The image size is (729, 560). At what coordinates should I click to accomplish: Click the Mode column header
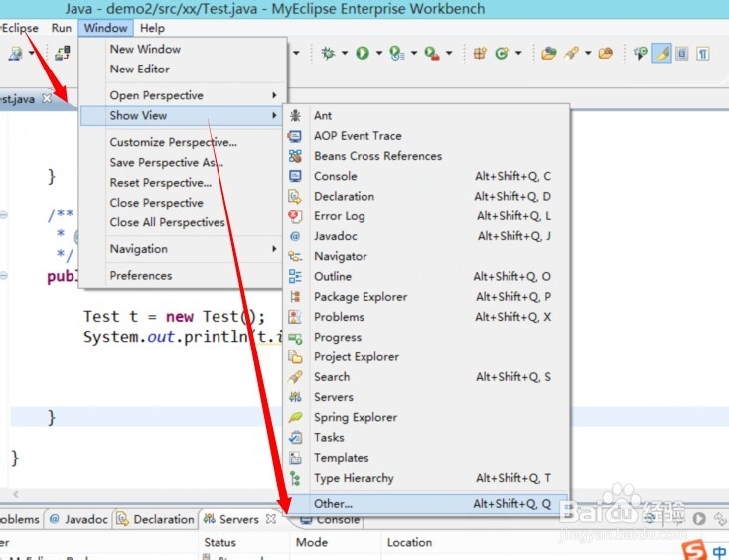pos(312,542)
